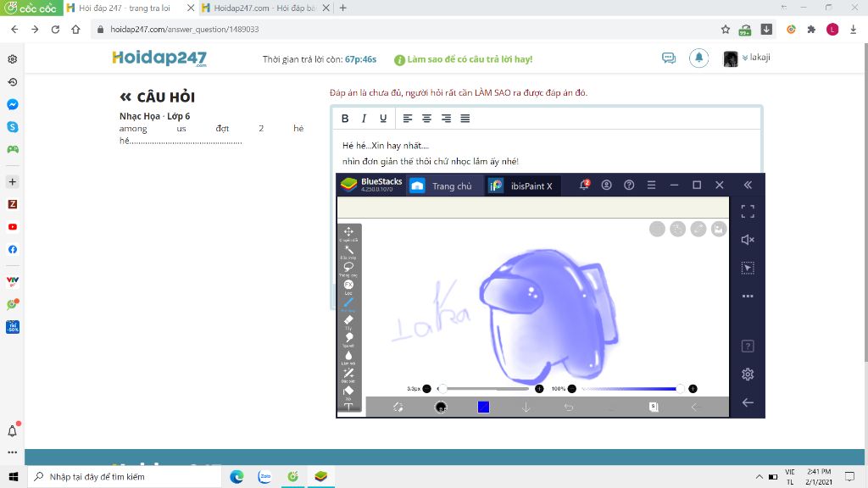Add a new shortcut in Coc Coc sidebar

point(12,181)
